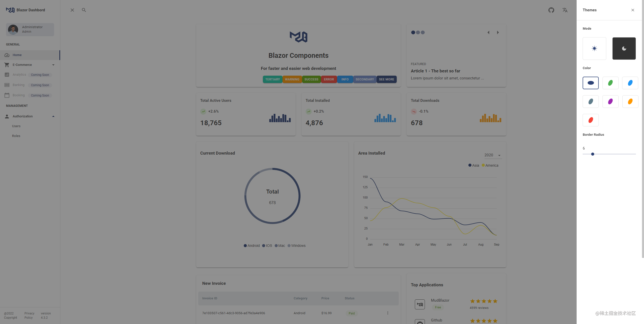The image size is (644, 324).
Task: Click the Booking calendar icon
Action: click(7, 95)
